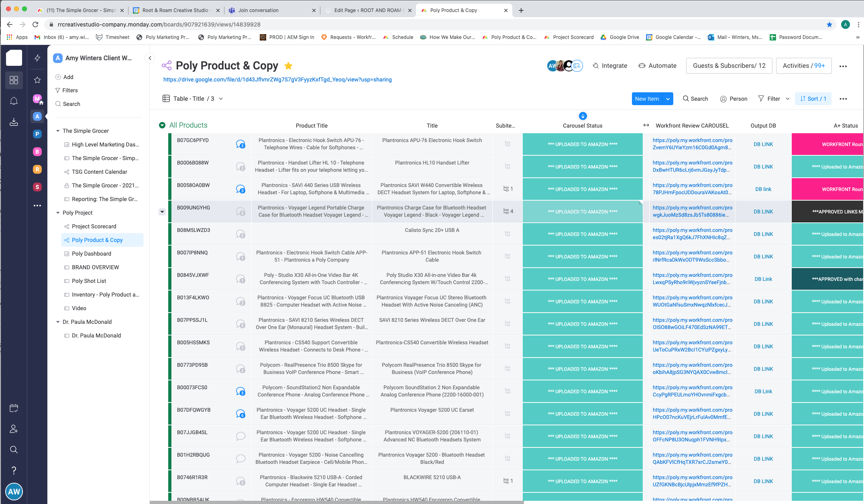Collapse The Simple Grocer folder
This screenshot has width=864, height=504.
point(58,131)
